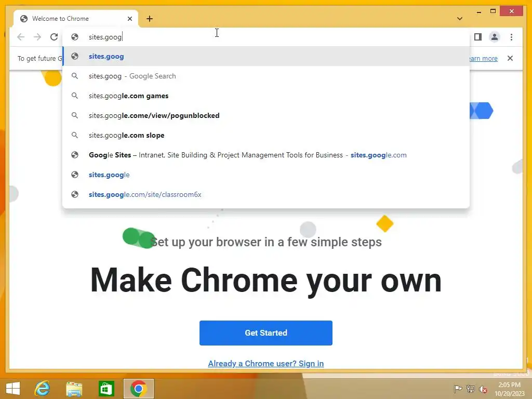Expand the tab search chevron
532x399 pixels.
pos(460,19)
